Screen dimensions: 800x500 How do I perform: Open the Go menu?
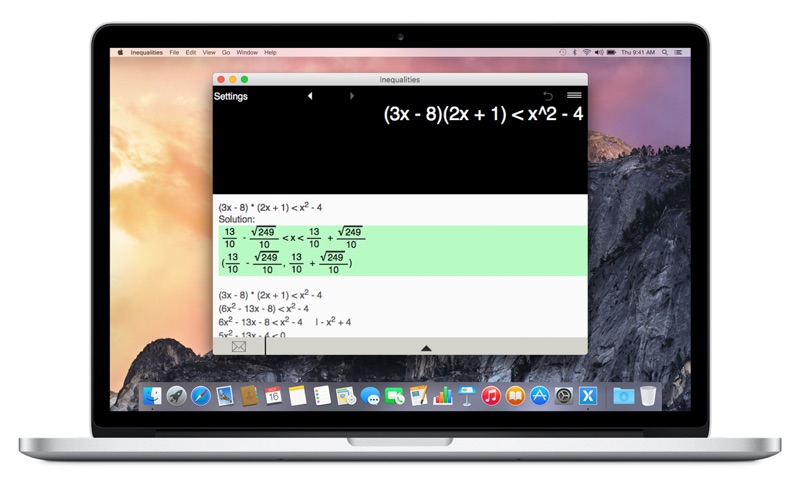point(226,53)
